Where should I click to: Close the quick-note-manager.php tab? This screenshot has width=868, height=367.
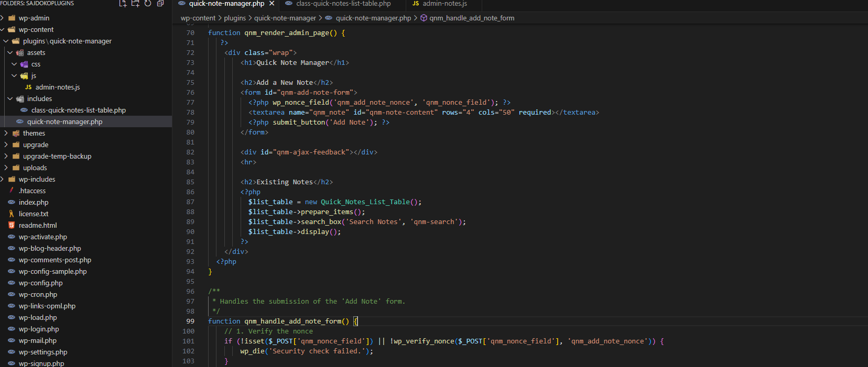tap(272, 4)
